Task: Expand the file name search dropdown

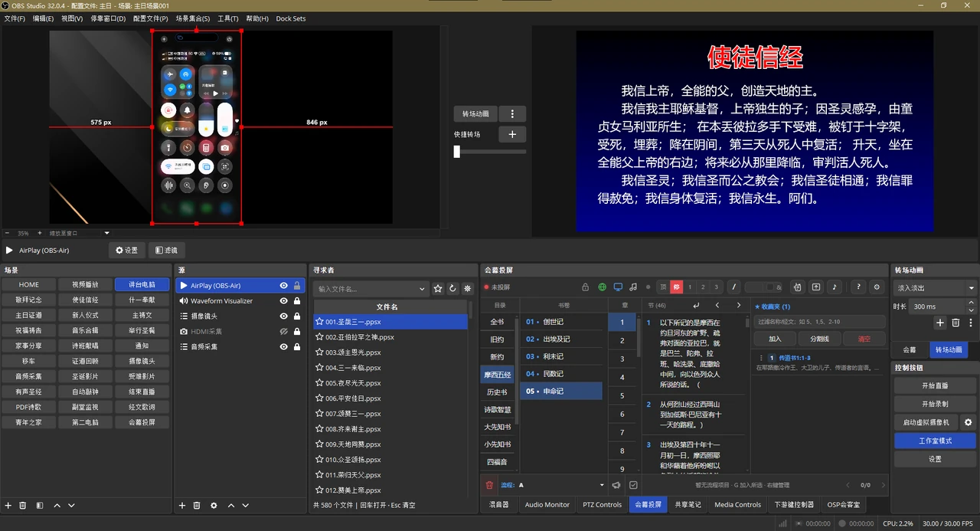Action: tap(423, 289)
